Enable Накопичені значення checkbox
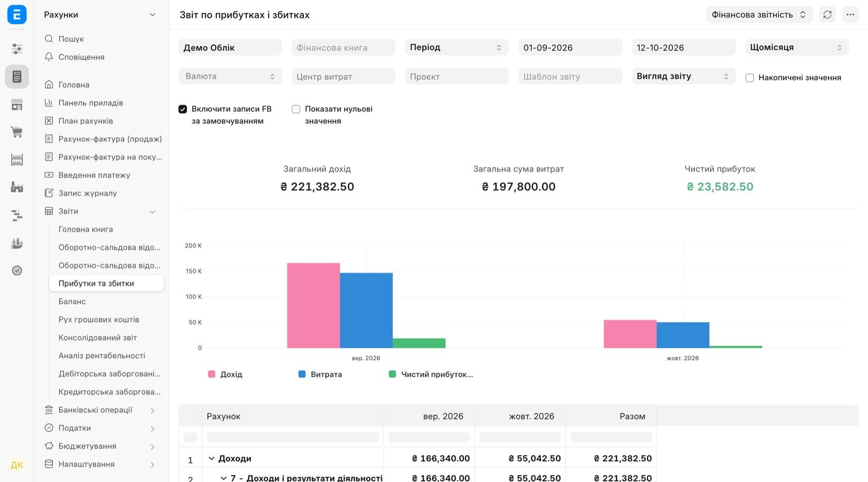The width and height of the screenshot is (868, 482). [749, 78]
